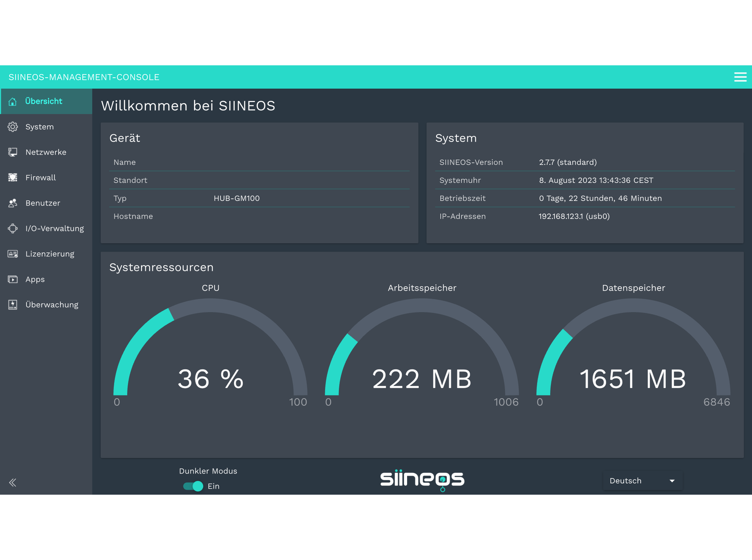The image size is (752, 560).
Task: Click the I/O-Verwaltung chip icon
Action: point(13,228)
